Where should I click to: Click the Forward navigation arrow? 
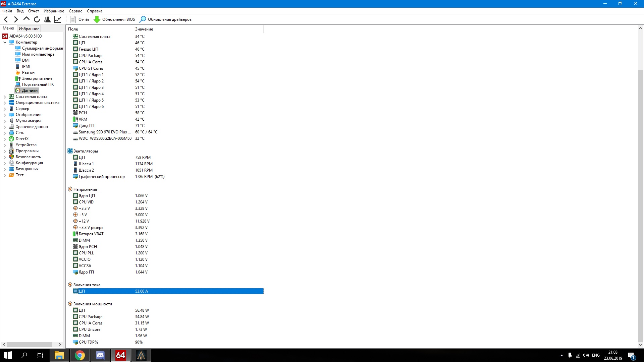16,19
